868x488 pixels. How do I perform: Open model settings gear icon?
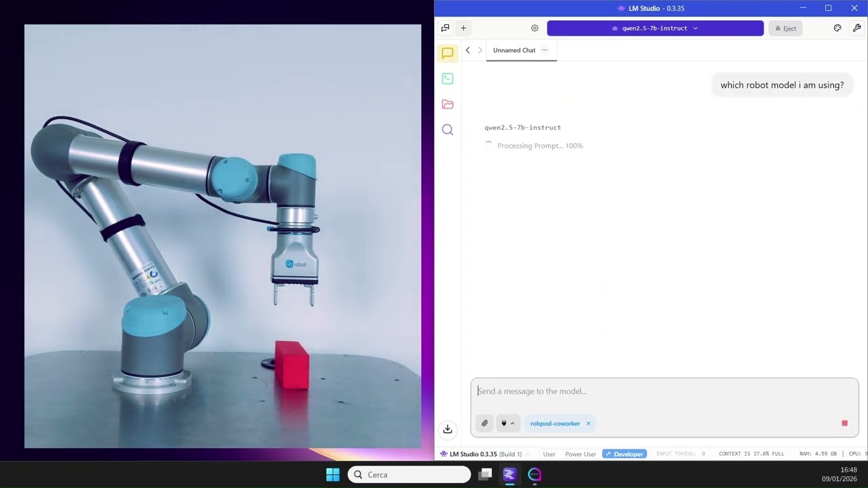pyautogui.click(x=534, y=28)
